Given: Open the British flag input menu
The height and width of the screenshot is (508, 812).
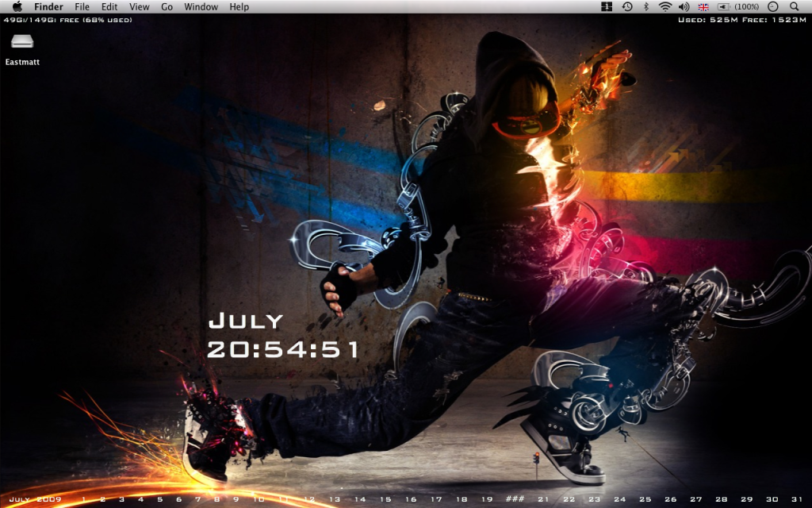Looking at the screenshot, I should 703,7.
